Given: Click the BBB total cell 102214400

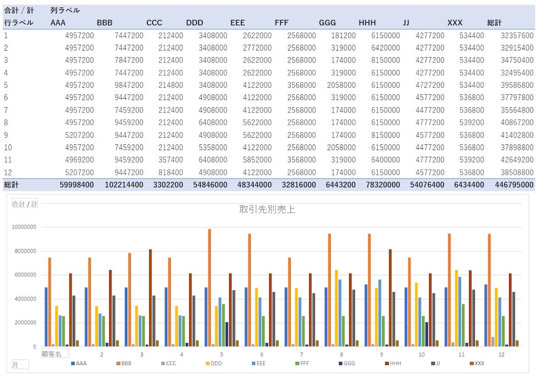Looking at the screenshot, I should pyautogui.click(x=124, y=185).
